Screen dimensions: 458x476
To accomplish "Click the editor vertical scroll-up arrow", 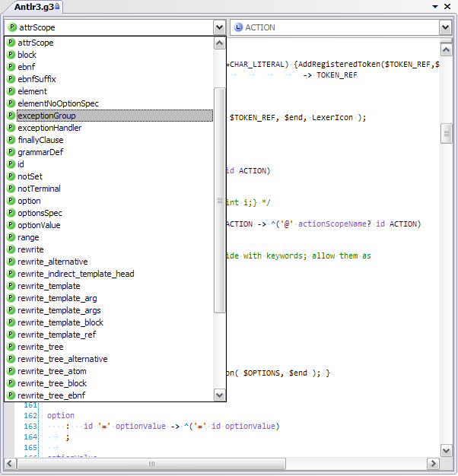I will [446, 49].
